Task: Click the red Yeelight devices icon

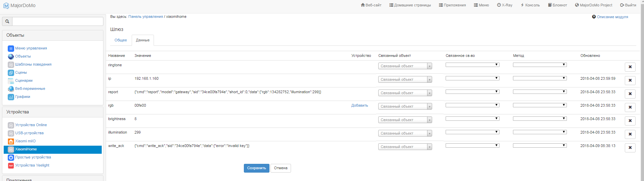Action: click(11, 166)
